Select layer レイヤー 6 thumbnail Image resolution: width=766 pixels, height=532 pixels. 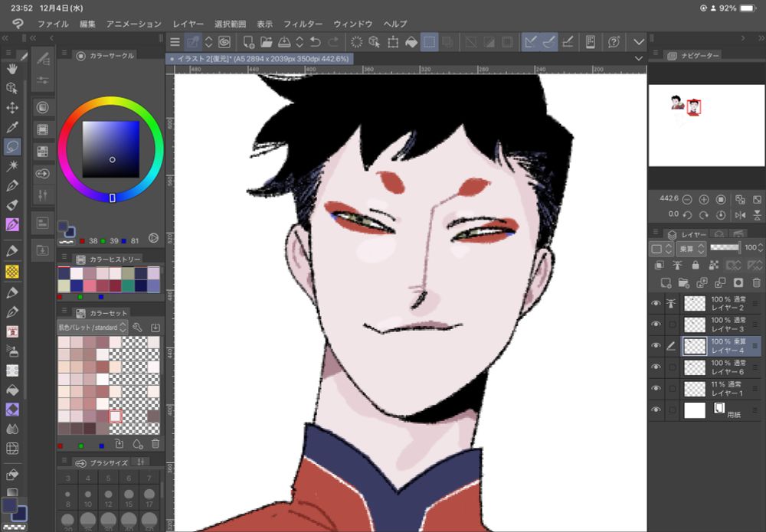[695, 367]
